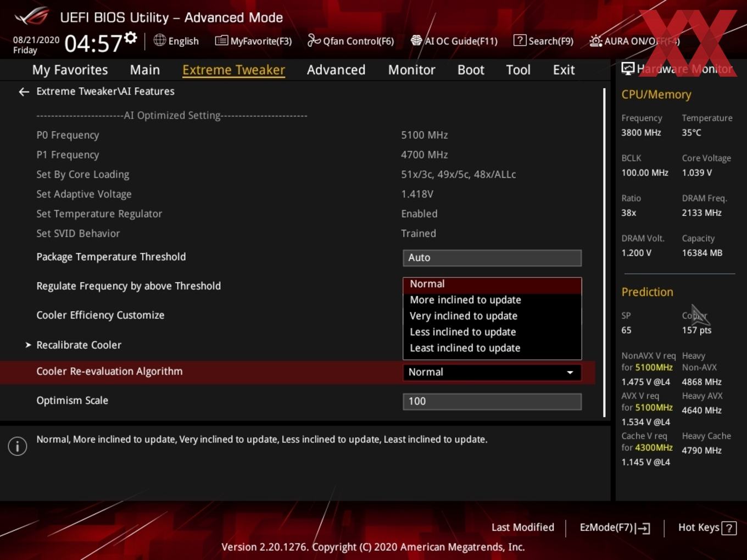Click the time display 04:57
Viewport: 747px width, 560px height.
coord(93,43)
